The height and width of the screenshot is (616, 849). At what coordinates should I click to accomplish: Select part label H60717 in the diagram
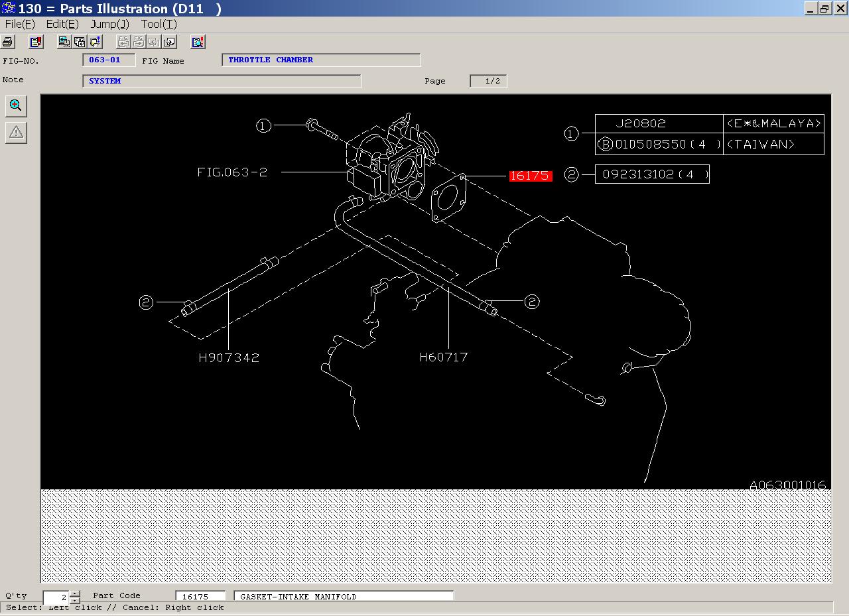[x=444, y=357]
